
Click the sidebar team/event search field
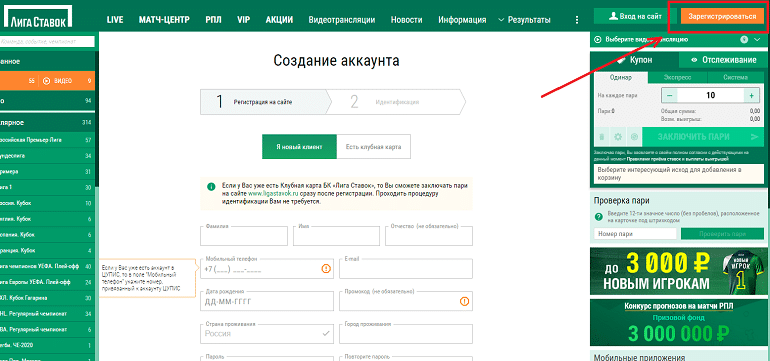[x=47, y=43]
